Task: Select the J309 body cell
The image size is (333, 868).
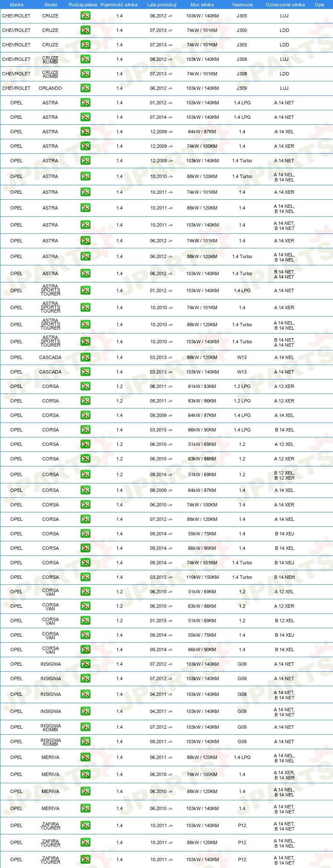Action: tap(242, 88)
